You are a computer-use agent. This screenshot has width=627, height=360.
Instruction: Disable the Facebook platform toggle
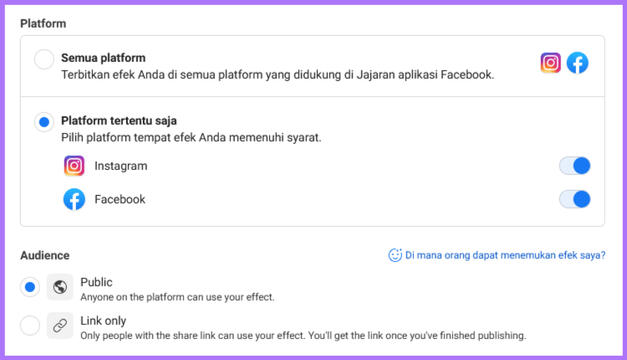(575, 199)
